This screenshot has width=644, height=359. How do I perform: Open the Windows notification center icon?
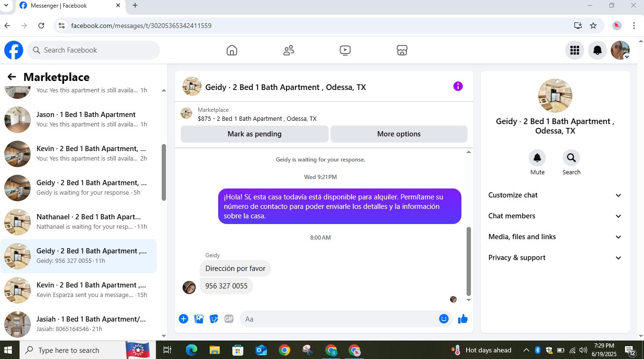coord(631,350)
